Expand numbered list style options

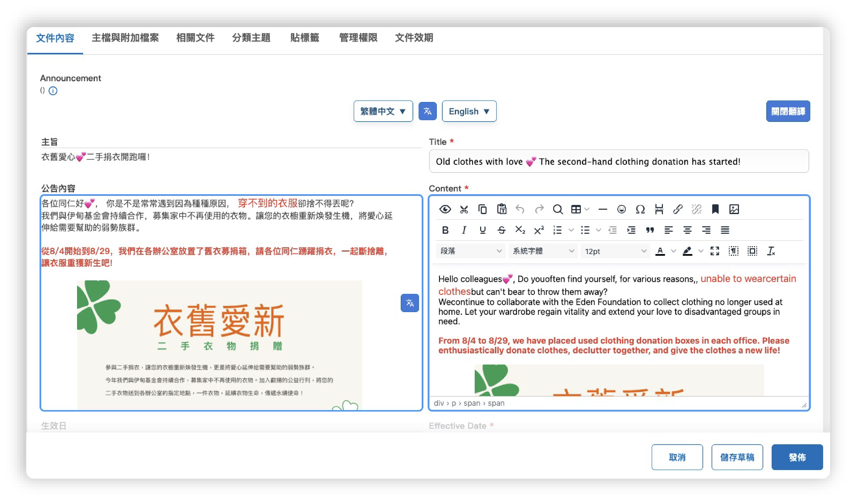pyautogui.click(x=571, y=230)
